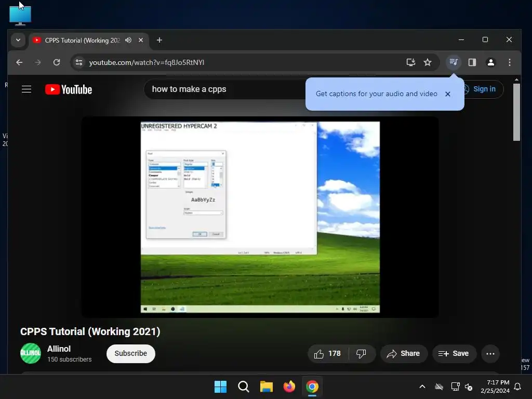Screen dimensions: 532x399
Task: Click the YouTube search box
Action: point(225,89)
